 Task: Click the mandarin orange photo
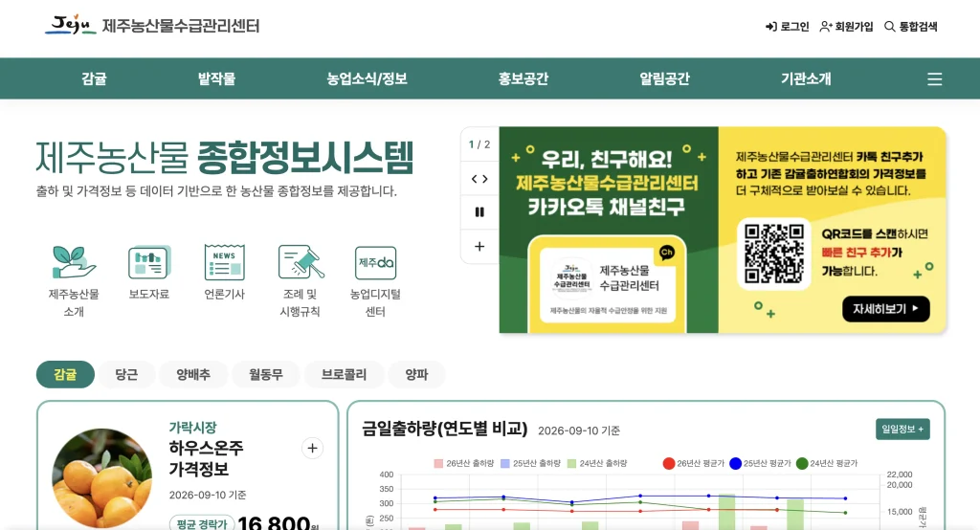101,478
